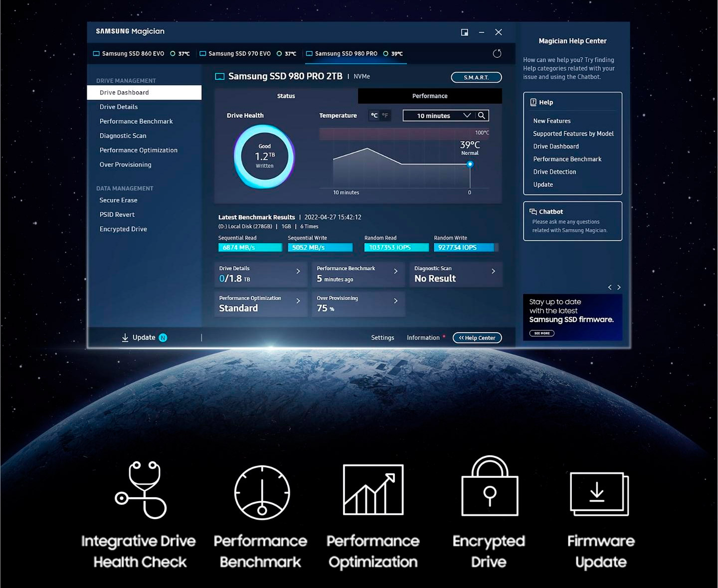
Task: Expand the Performance Benchmark card arrow
Action: (x=396, y=271)
